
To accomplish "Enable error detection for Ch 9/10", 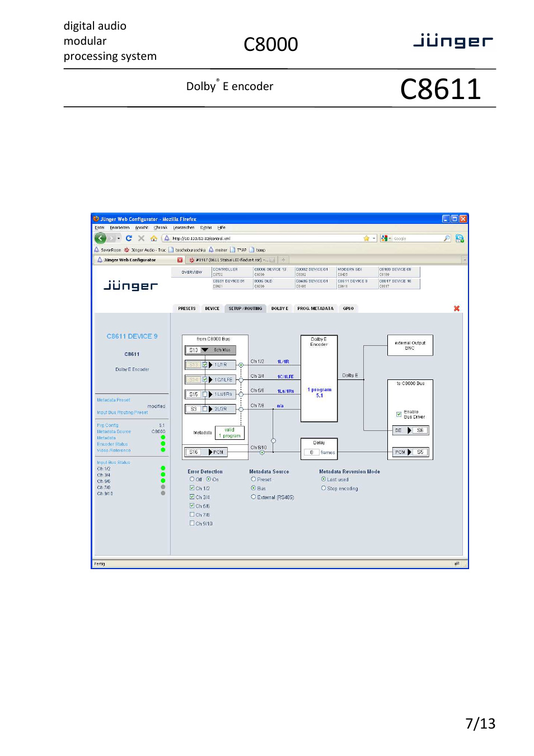I will point(192,523).
